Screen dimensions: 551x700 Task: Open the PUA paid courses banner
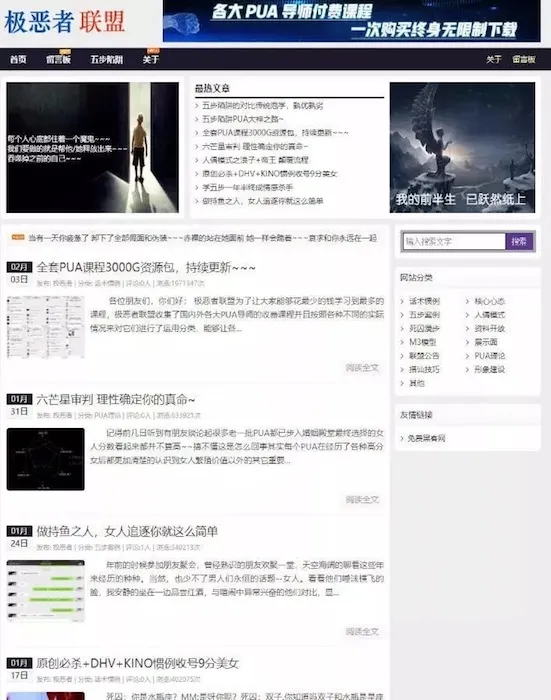tap(351, 21)
